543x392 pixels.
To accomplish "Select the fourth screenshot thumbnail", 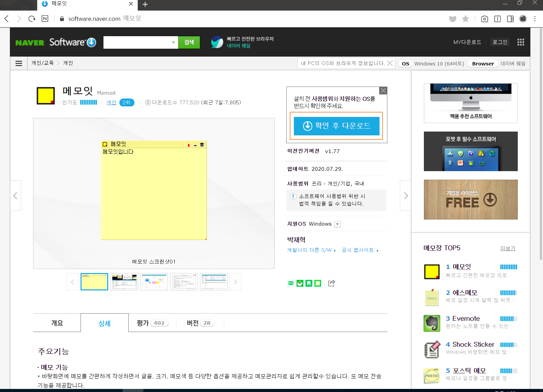I will [184, 282].
